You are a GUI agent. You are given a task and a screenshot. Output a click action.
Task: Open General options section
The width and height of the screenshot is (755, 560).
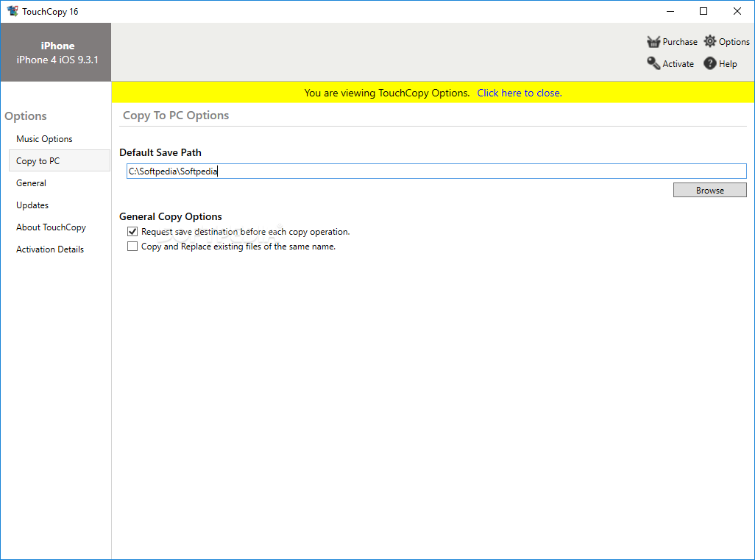[32, 183]
